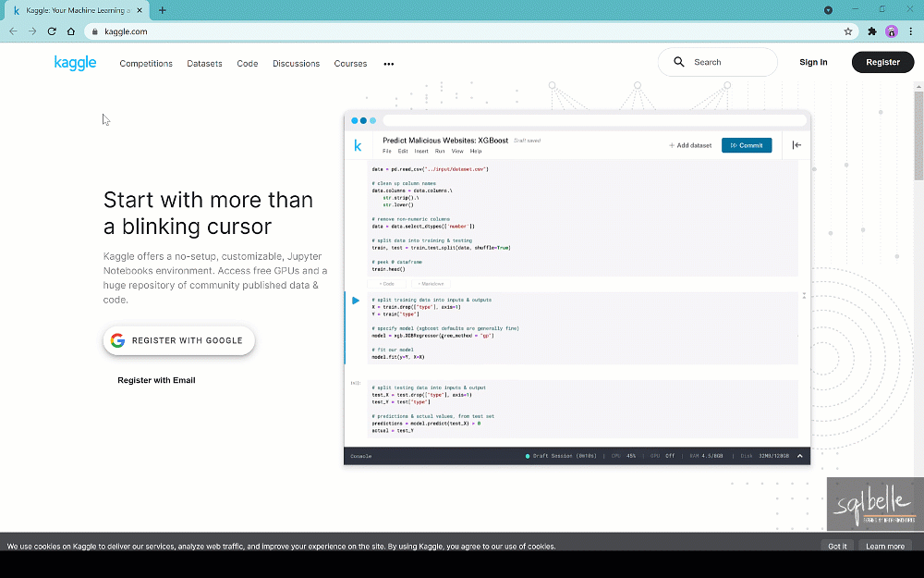The width and height of the screenshot is (924, 578).
Task: Click the Kaggle logo
Action: 75,63
